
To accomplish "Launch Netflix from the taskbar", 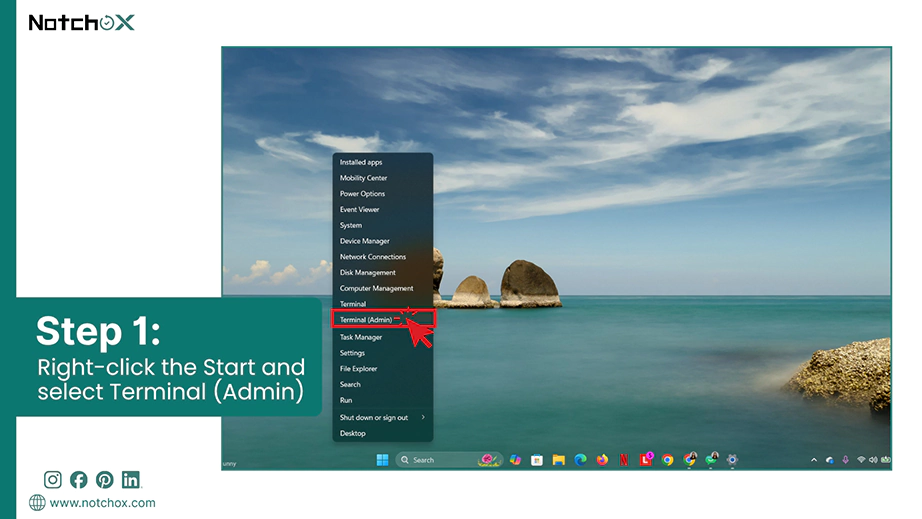I will (624, 460).
